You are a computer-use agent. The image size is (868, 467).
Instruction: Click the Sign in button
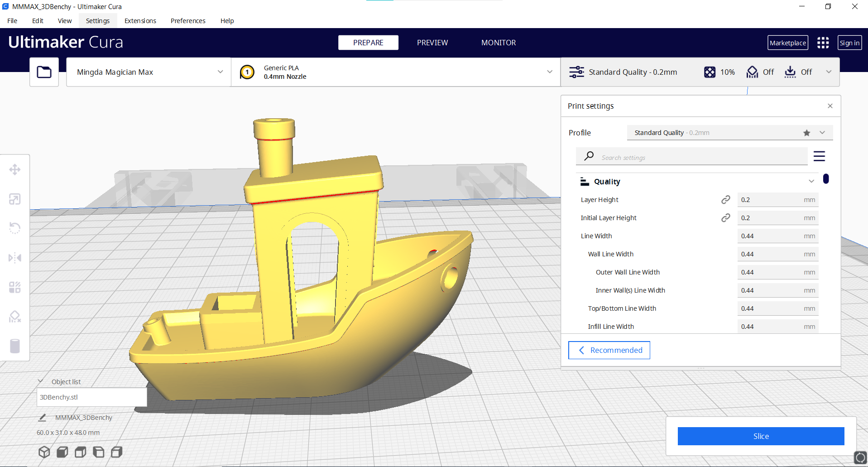click(849, 43)
